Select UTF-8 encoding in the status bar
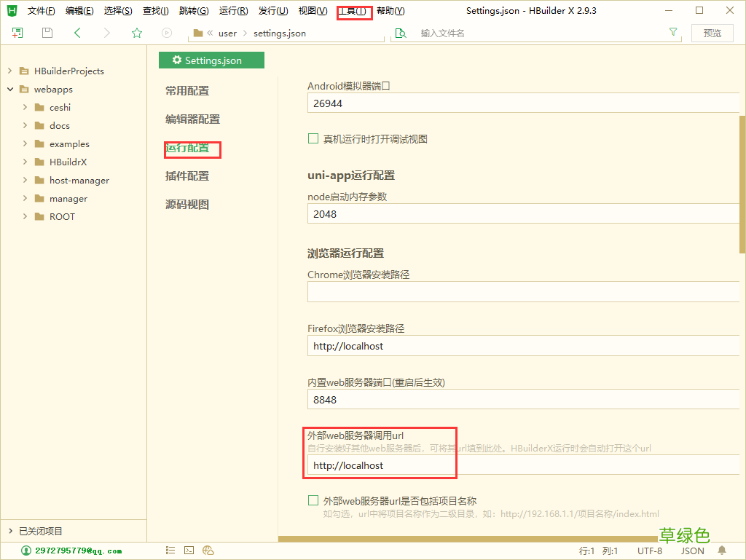 [x=650, y=551]
